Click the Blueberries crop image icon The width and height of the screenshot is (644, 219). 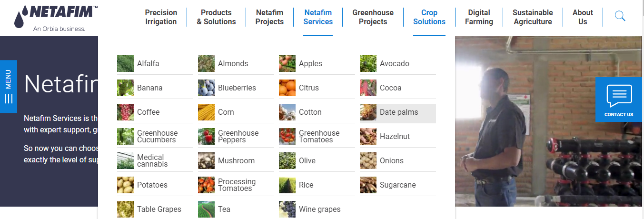click(x=206, y=88)
